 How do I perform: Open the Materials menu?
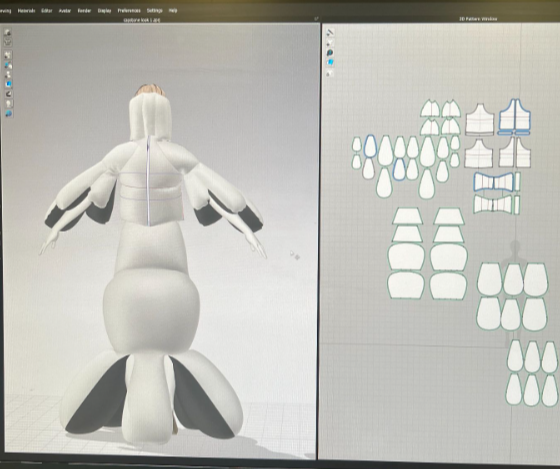coord(26,11)
